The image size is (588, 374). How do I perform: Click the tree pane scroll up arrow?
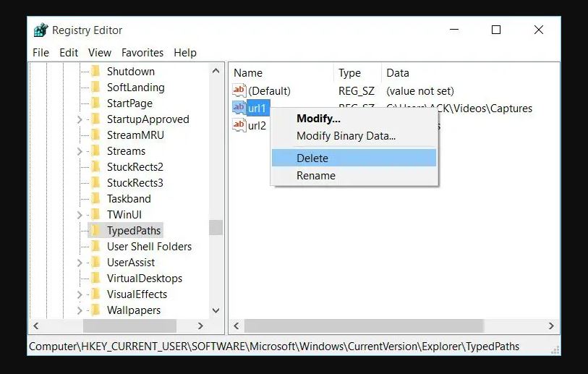pos(216,70)
